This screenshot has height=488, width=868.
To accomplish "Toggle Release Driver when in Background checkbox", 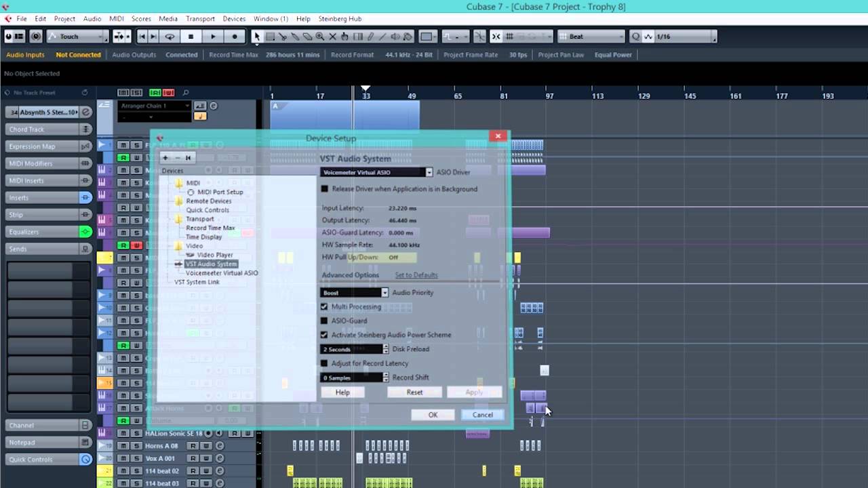I will pyautogui.click(x=324, y=189).
